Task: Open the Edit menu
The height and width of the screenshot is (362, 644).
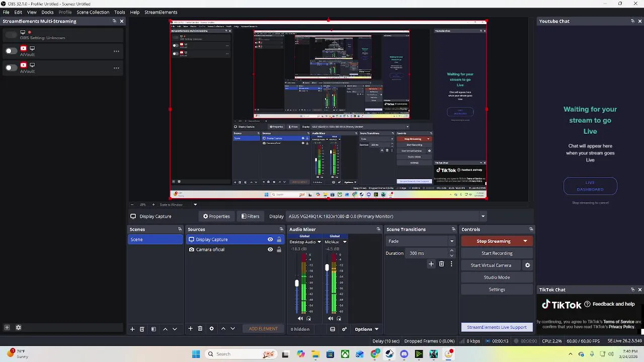Action: [18, 12]
